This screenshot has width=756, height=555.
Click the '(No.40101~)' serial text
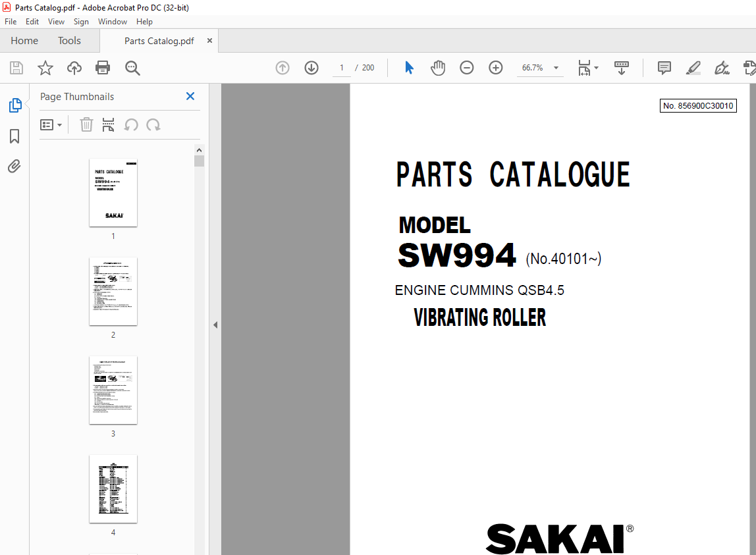(x=563, y=259)
